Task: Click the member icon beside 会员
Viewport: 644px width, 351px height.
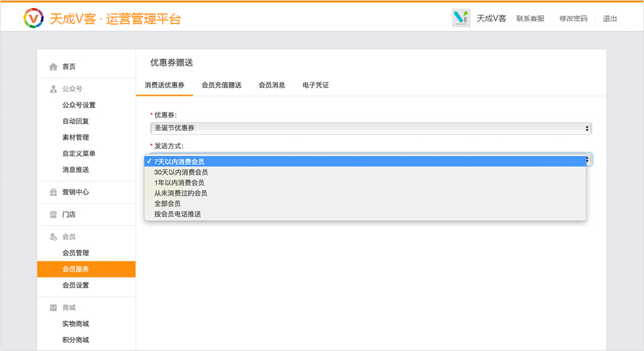Action: tap(54, 237)
